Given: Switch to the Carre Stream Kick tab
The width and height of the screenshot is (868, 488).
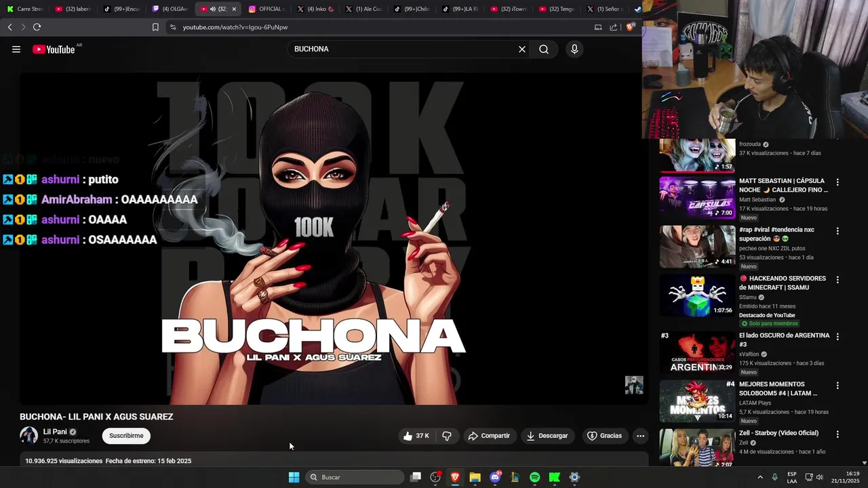Looking at the screenshot, I should [25, 9].
